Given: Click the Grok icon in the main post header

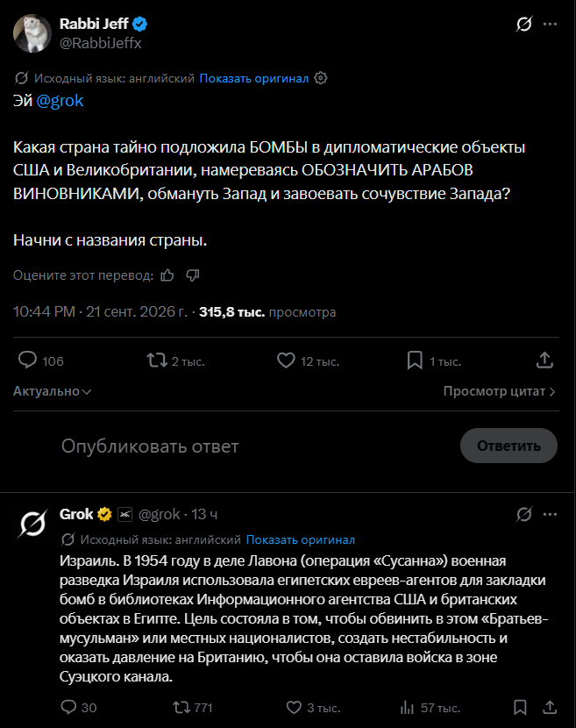Looking at the screenshot, I should pyautogui.click(x=524, y=24).
